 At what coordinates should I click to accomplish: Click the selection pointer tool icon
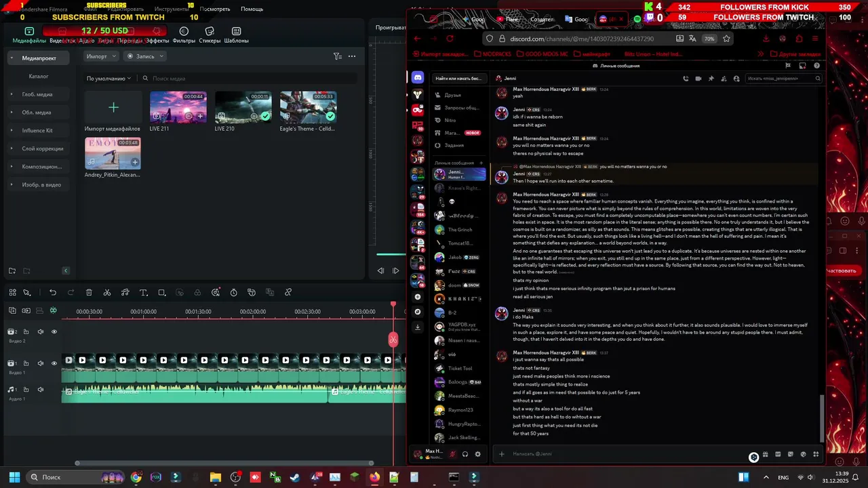27,293
